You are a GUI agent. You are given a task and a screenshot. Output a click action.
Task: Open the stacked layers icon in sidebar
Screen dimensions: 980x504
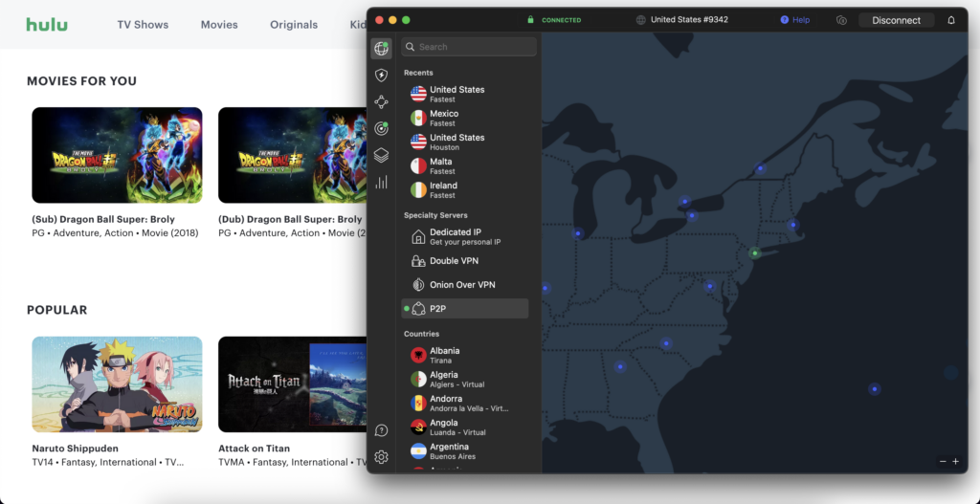click(x=381, y=156)
